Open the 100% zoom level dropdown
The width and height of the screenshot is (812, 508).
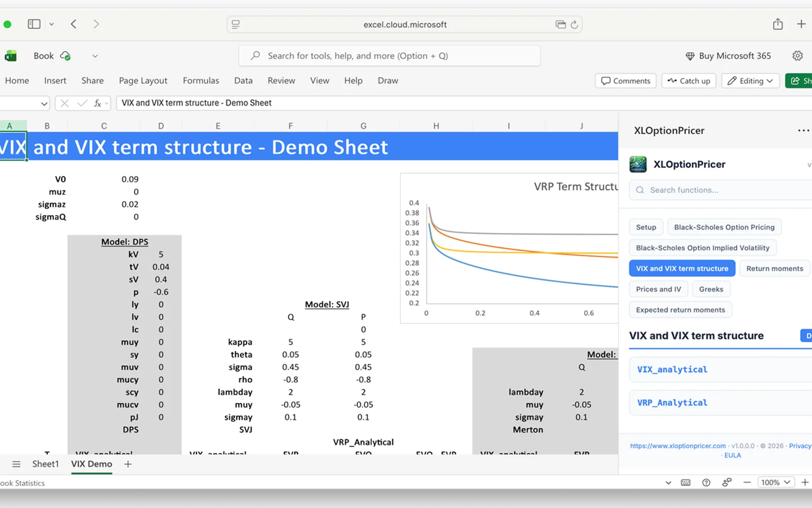[776, 483]
